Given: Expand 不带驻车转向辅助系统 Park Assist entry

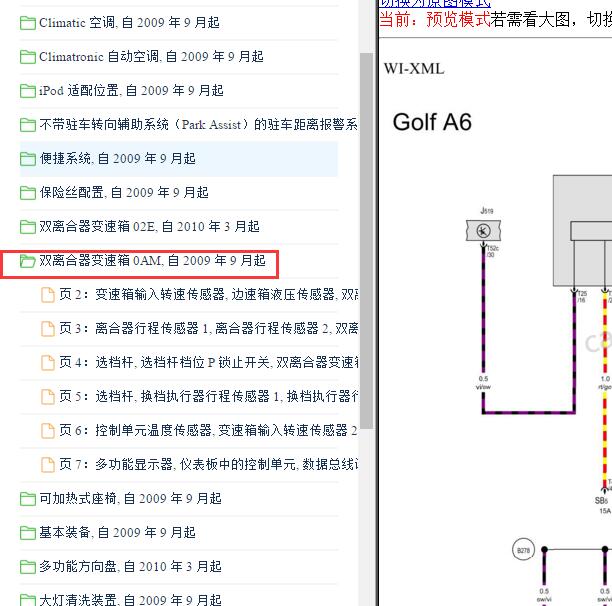Looking at the screenshot, I should (198, 124).
